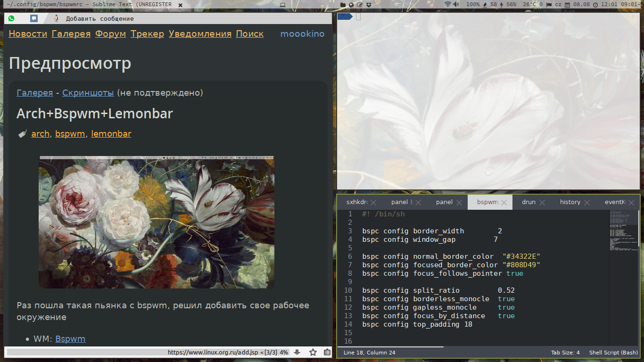Close the bspwmrc tab in Sublime Text
The width and height of the screenshot is (644, 362).
pyautogui.click(x=504, y=203)
